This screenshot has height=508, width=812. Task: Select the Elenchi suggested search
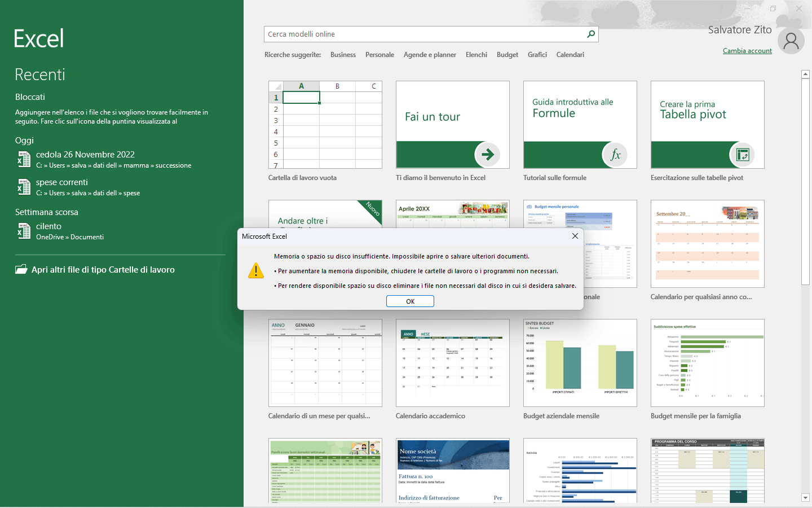(x=476, y=55)
